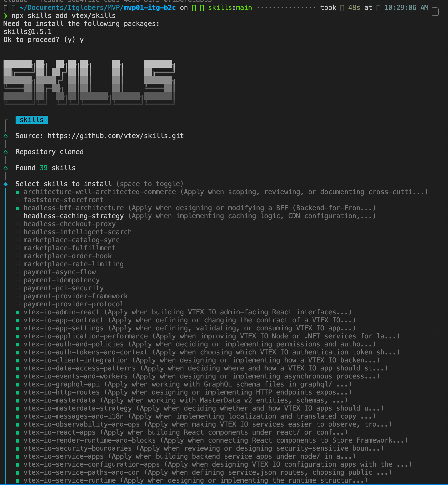Viewport: 448px width, 485px height.
Task: Untick vtex-io-observability-and-ops checkbox
Action: (x=17, y=424)
